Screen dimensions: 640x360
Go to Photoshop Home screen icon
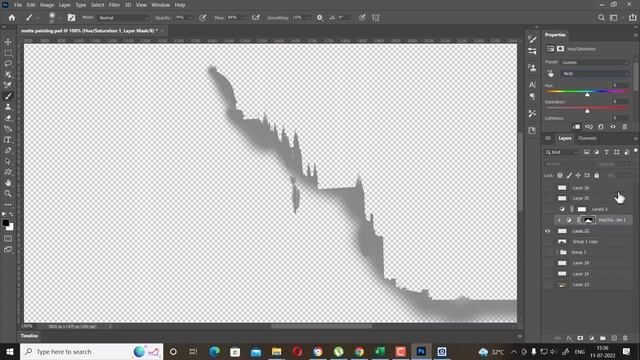click(x=12, y=18)
